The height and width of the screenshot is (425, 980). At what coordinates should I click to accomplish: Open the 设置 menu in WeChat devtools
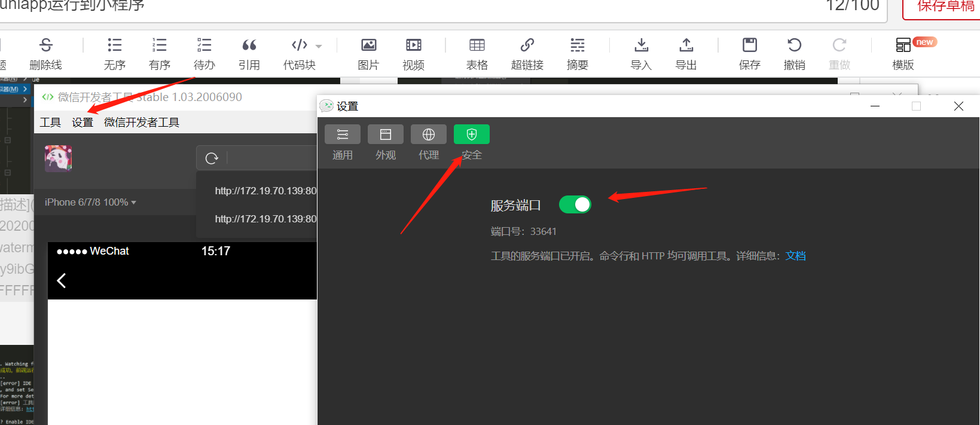point(83,123)
